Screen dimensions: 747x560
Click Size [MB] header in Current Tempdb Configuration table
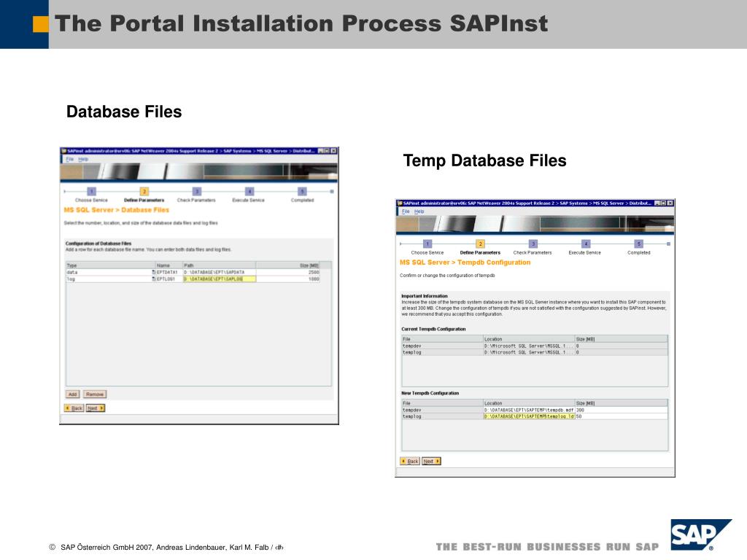622,339
